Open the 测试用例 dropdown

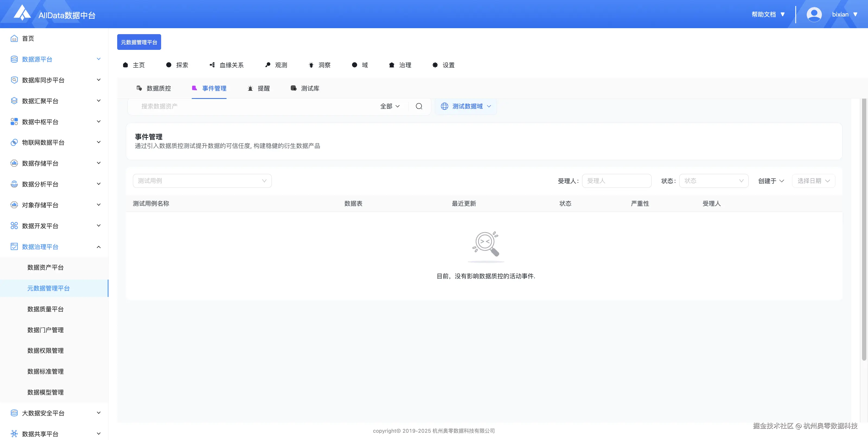(x=202, y=181)
